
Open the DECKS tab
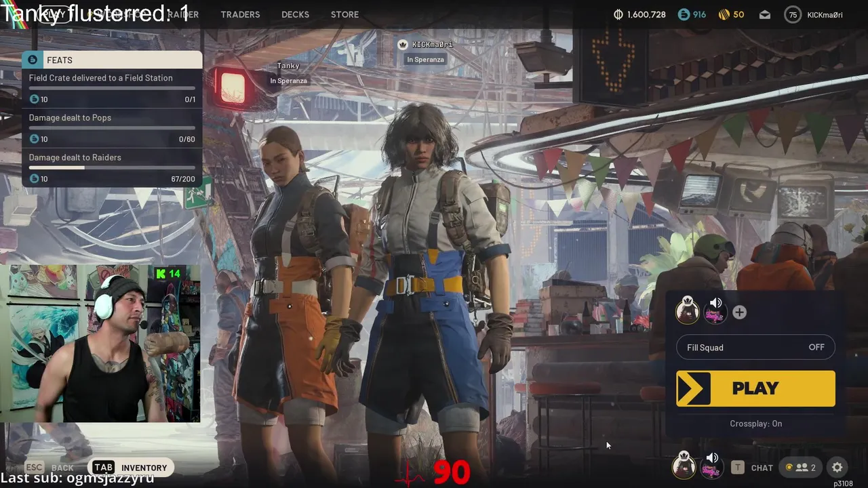coord(295,14)
